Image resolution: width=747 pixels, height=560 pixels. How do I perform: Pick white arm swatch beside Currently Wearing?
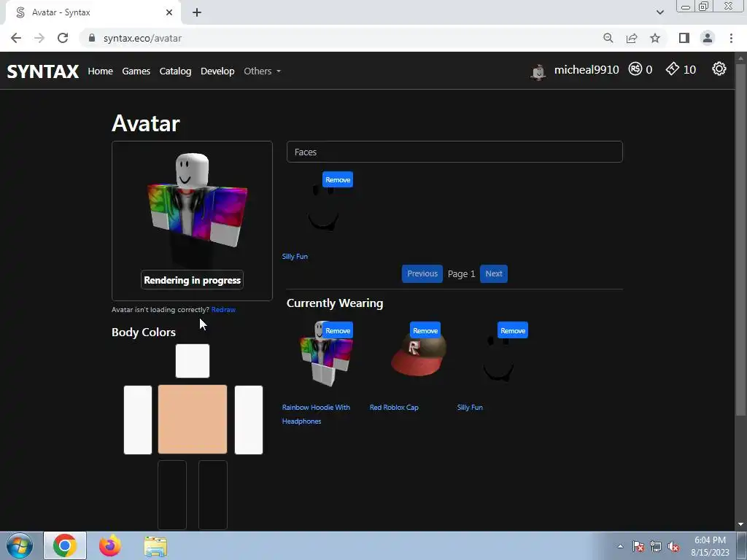coord(249,419)
